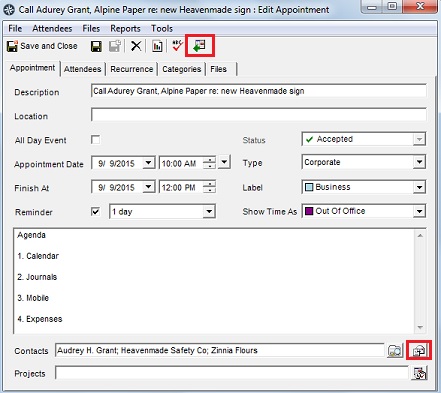Viewport: 441px width, 393px height.
Task: Open the Attendees menu
Action: 52,29
